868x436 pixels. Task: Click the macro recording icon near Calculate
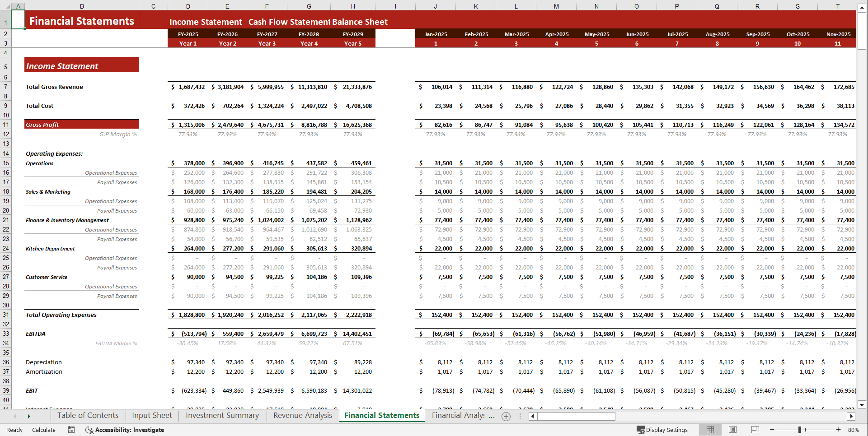coord(71,430)
